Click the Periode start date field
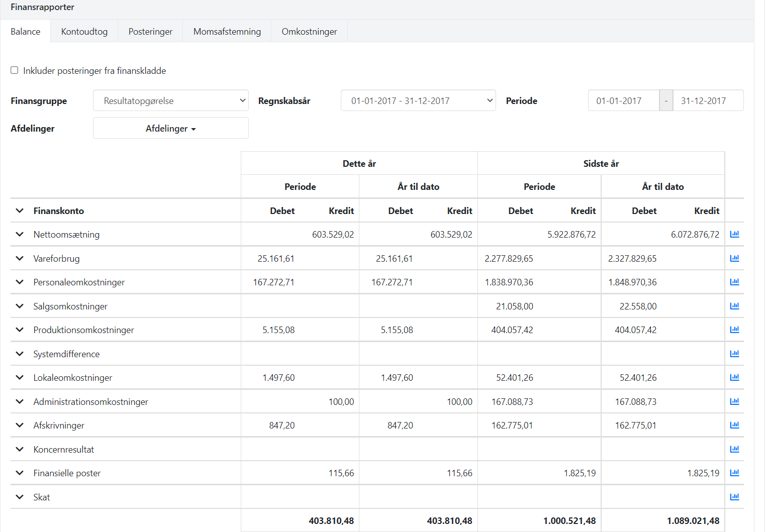 click(x=623, y=100)
